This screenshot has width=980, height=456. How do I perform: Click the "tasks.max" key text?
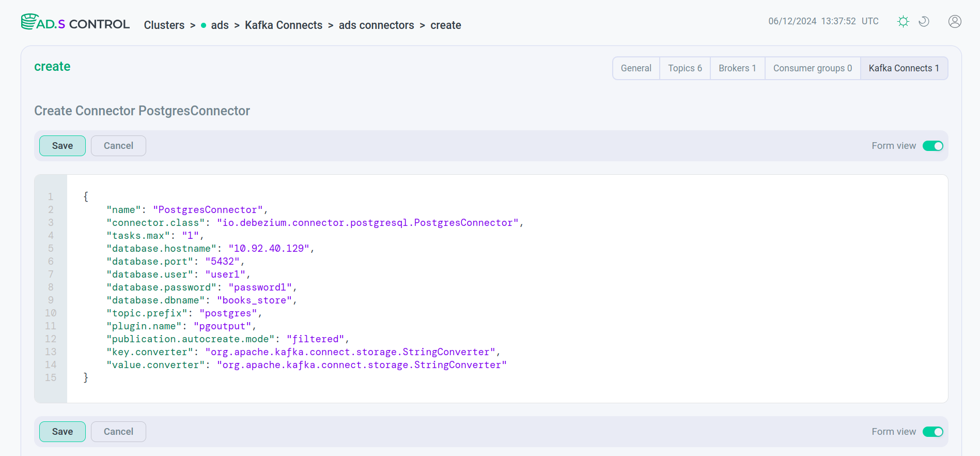[x=138, y=236]
